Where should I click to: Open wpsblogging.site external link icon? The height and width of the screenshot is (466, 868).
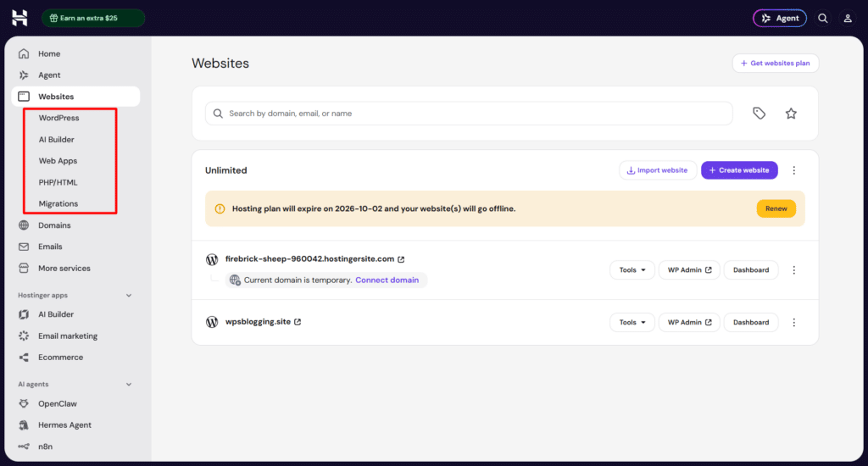(x=298, y=322)
